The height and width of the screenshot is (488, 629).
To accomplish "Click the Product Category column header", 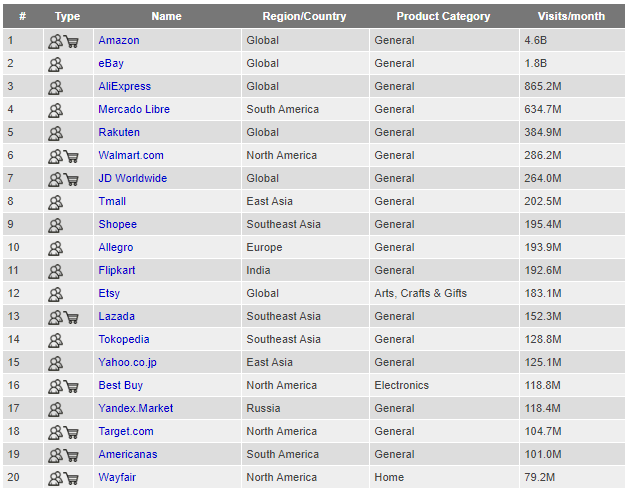I will [443, 16].
